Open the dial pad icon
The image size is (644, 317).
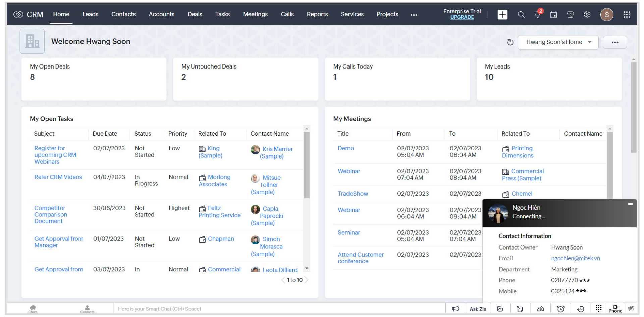[x=598, y=308]
